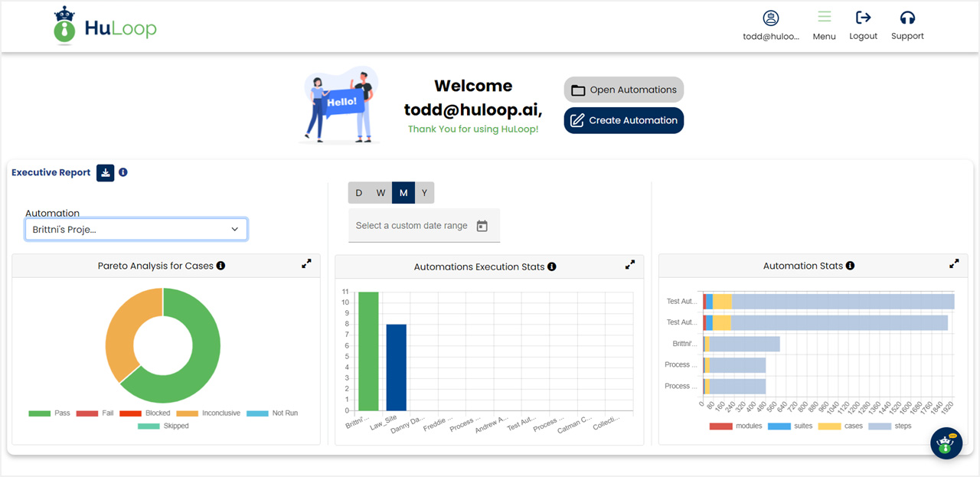
Task: Open the user profile icon for todd@huloop
Action: click(771, 18)
